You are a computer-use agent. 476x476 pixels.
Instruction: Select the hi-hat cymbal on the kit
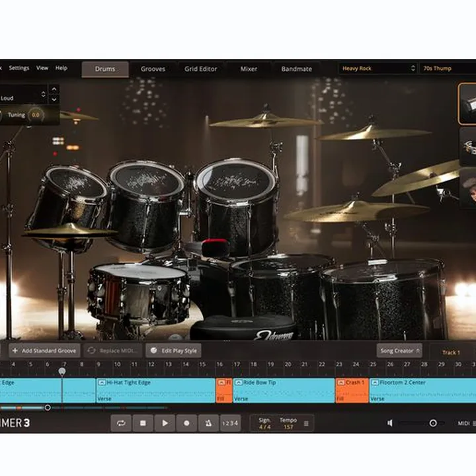click(69, 230)
